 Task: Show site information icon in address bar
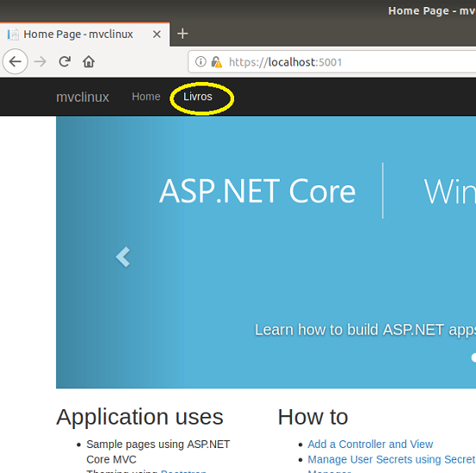[201, 62]
